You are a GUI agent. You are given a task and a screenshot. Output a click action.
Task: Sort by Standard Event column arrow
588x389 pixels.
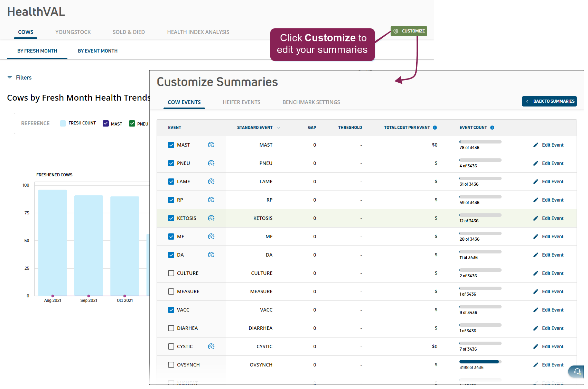(278, 128)
